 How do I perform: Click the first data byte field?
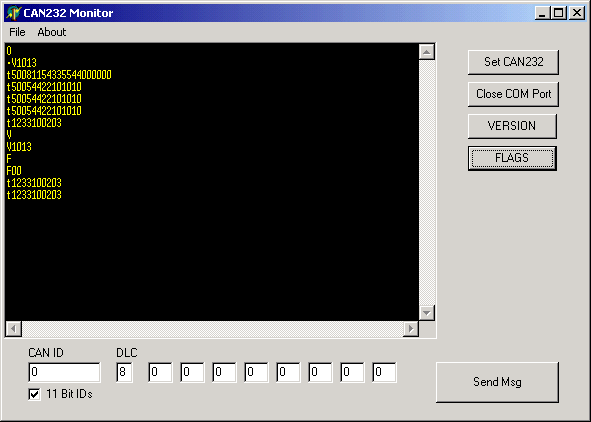point(160,372)
